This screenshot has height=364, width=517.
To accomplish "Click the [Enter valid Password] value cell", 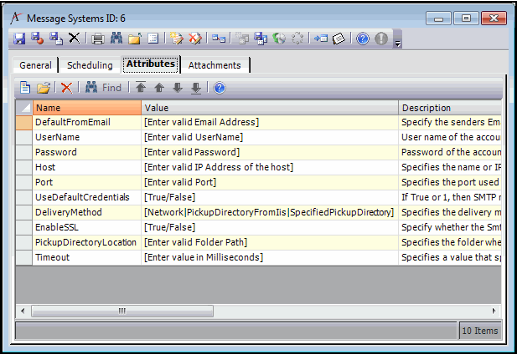I will click(270, 152).
